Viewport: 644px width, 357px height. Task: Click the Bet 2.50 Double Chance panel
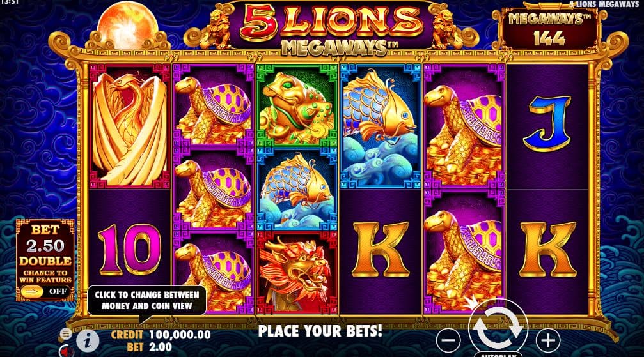click(45, 260)
